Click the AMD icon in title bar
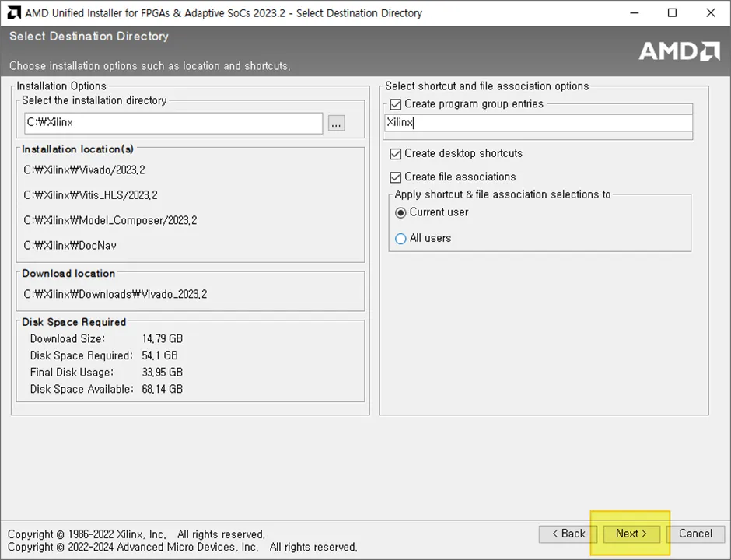Screen dimensions: 731x560 pos(13,13)
